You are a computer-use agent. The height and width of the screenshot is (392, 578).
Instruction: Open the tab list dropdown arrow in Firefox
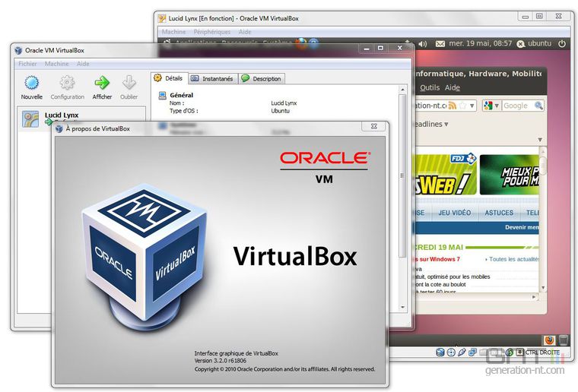coord(540,140)
